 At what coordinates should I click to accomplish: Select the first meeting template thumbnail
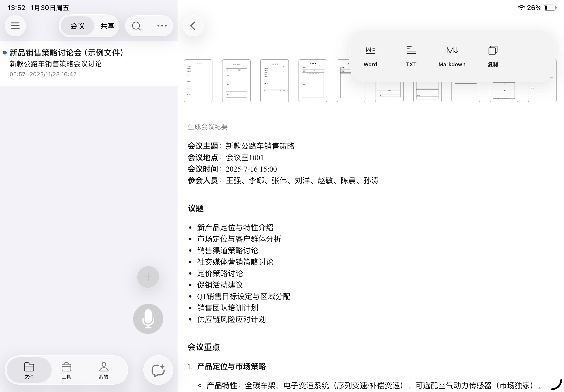(x=198, y=81)
